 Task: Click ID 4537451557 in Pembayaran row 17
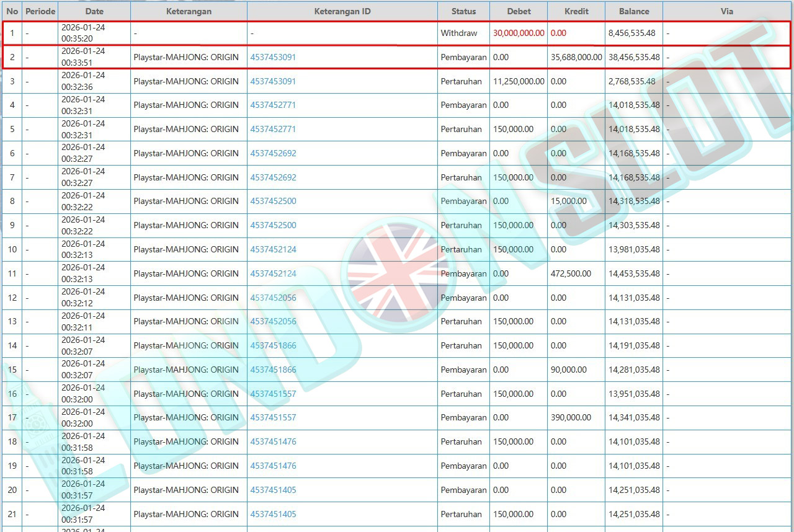tap(273, 417)
